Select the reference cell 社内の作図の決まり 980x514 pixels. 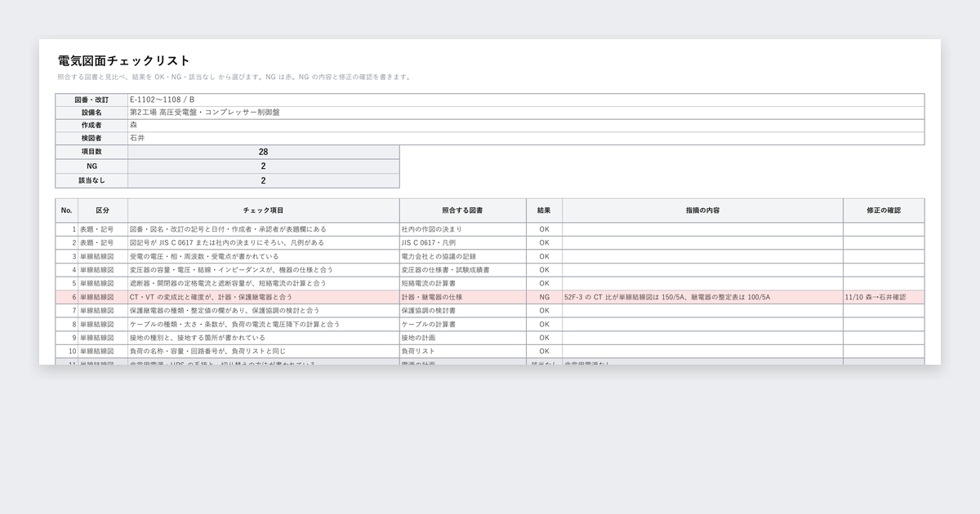[462, 229]
